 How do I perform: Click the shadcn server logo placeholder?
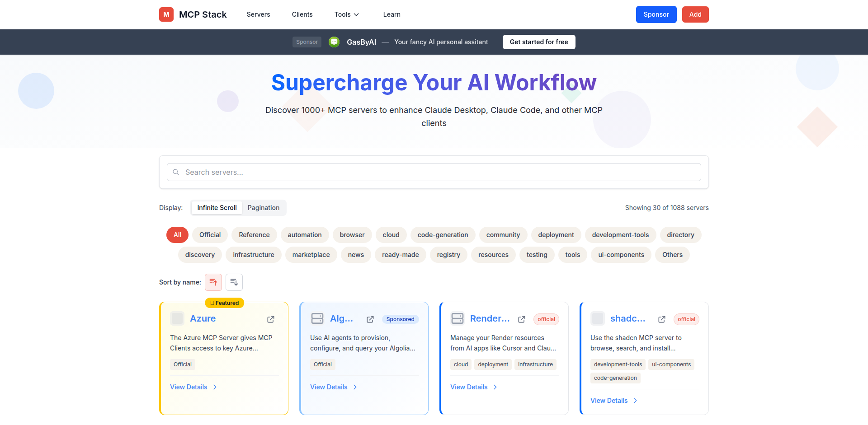[598, 318]
